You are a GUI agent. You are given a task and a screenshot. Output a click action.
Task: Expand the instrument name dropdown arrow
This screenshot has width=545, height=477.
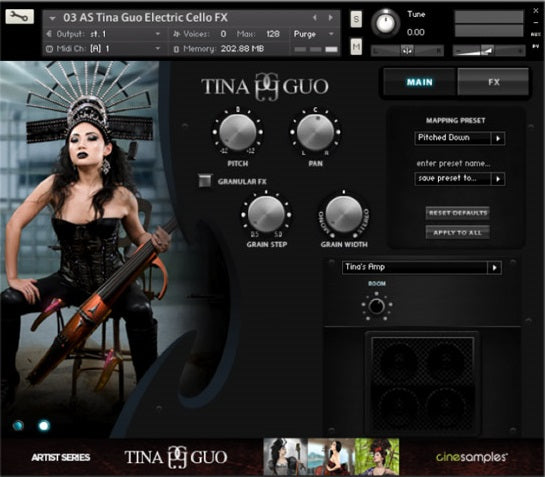(x=52, y=18)
